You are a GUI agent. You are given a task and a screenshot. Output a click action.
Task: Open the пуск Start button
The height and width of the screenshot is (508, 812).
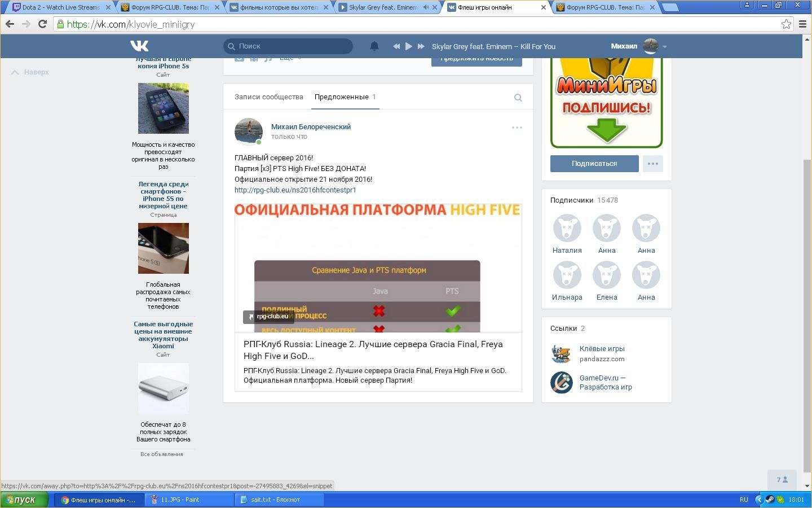pyautogui.click(x=24, y=500)
